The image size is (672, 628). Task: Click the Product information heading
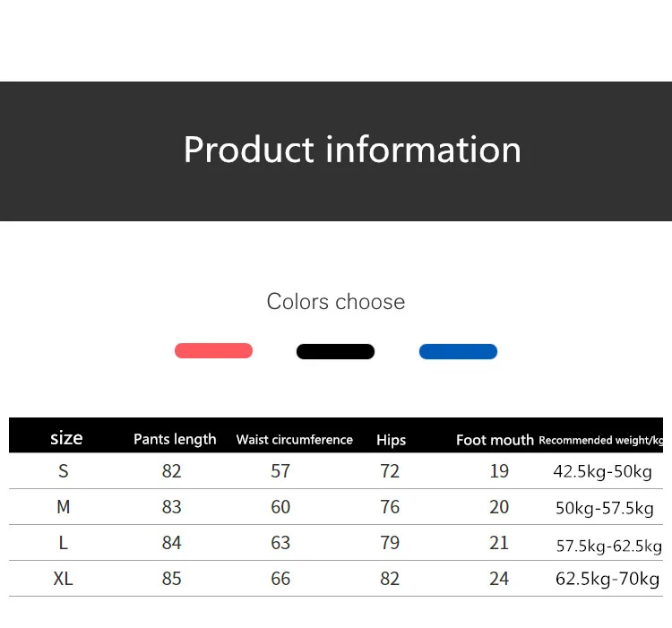352,150
